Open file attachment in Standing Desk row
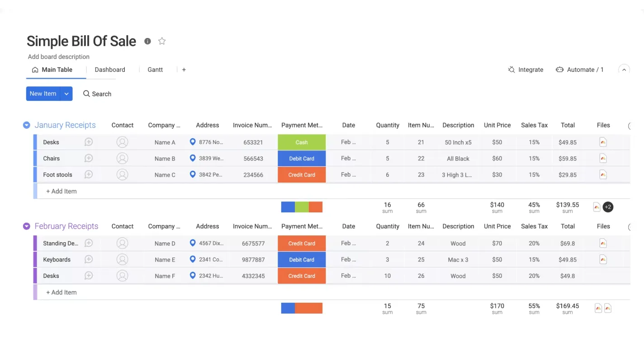Viewport: 644px width, 352px height. [603, 243]
